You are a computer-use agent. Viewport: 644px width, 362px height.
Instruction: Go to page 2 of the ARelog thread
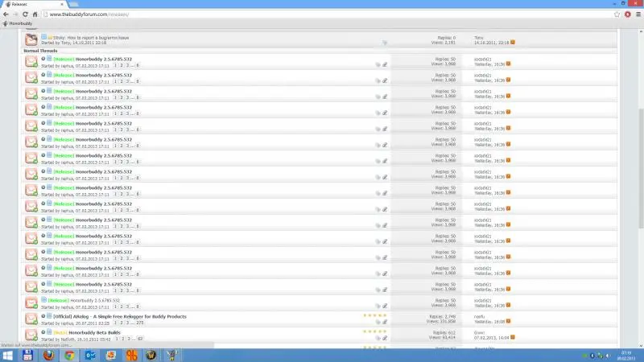click(x=122, y=323)
